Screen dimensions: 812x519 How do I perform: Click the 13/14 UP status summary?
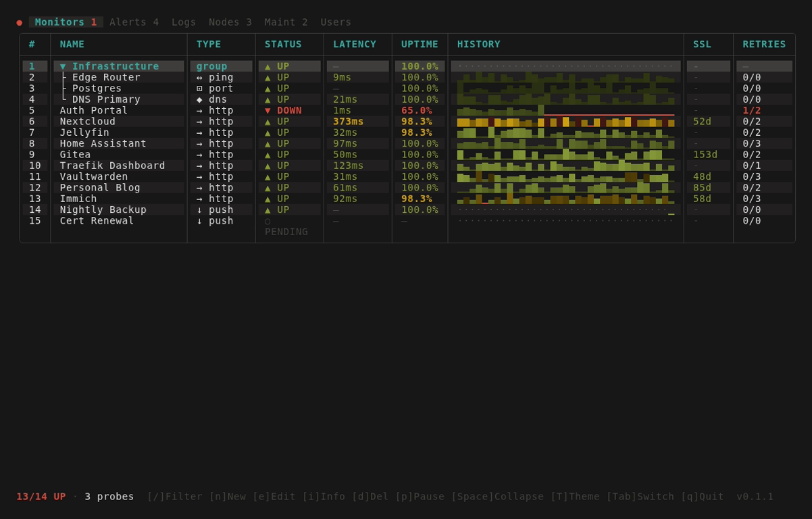tap(41, 497)
